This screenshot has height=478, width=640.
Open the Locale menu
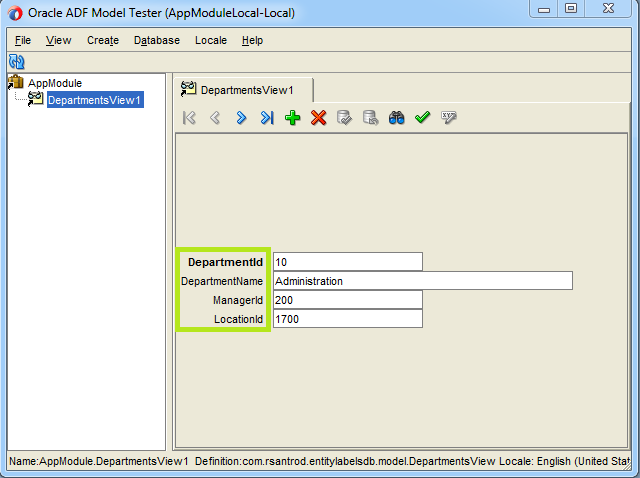tap(211, 40)
